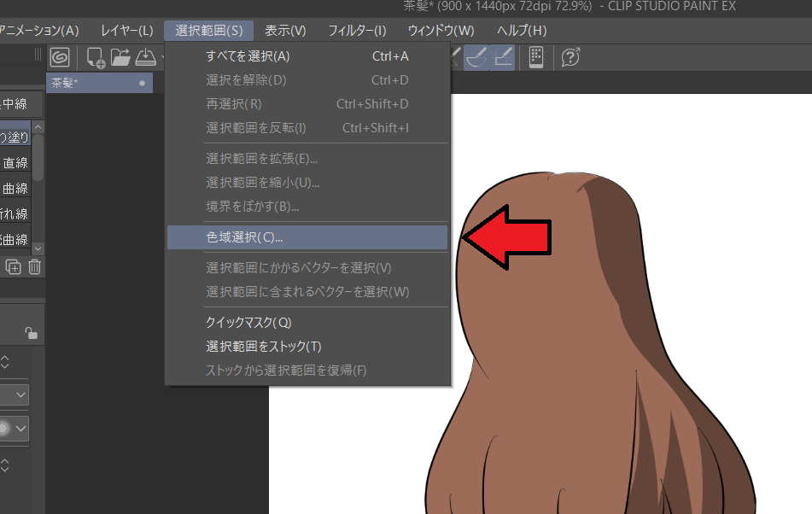The image size is (812, 514).
Task: Toggle the snap to grid icon
Action: pyautogui.click(x=504, y=57)
